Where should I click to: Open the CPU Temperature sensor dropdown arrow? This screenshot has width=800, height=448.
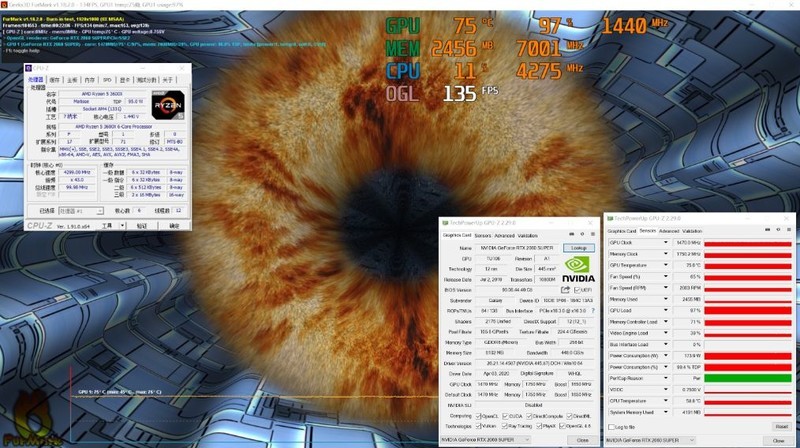coord(665,401)
